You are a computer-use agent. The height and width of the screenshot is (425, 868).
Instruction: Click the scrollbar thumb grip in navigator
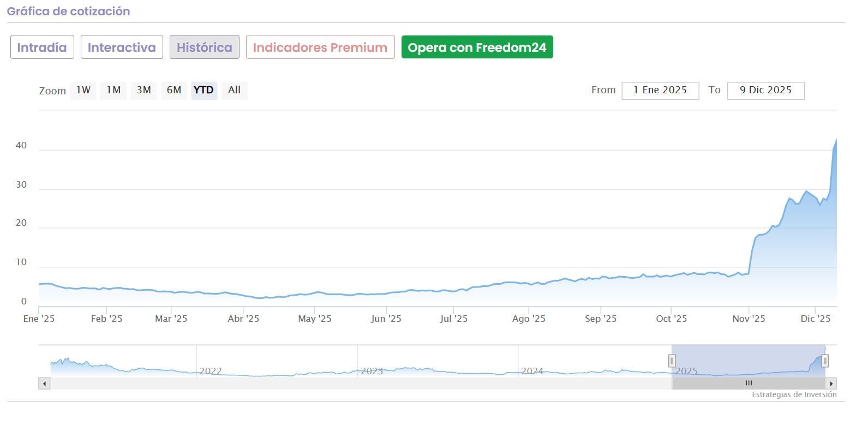(749, 384)
